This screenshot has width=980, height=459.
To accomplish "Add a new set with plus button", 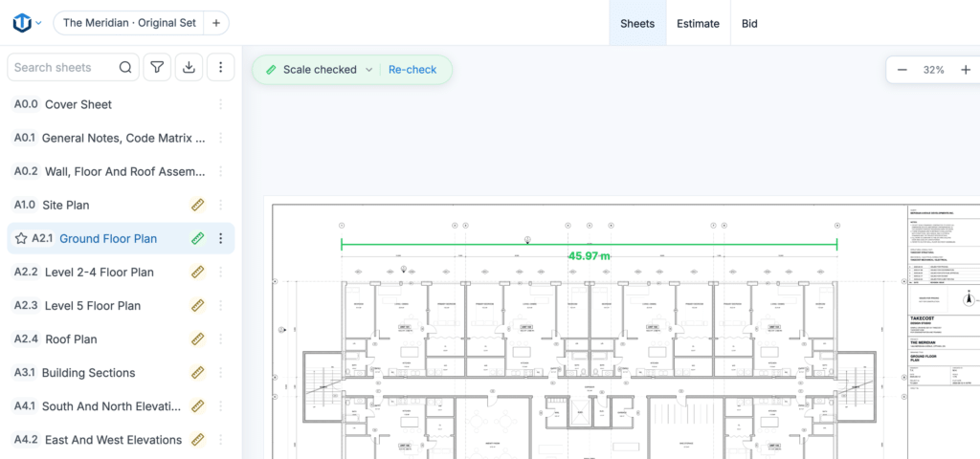I will pos(216,23).
